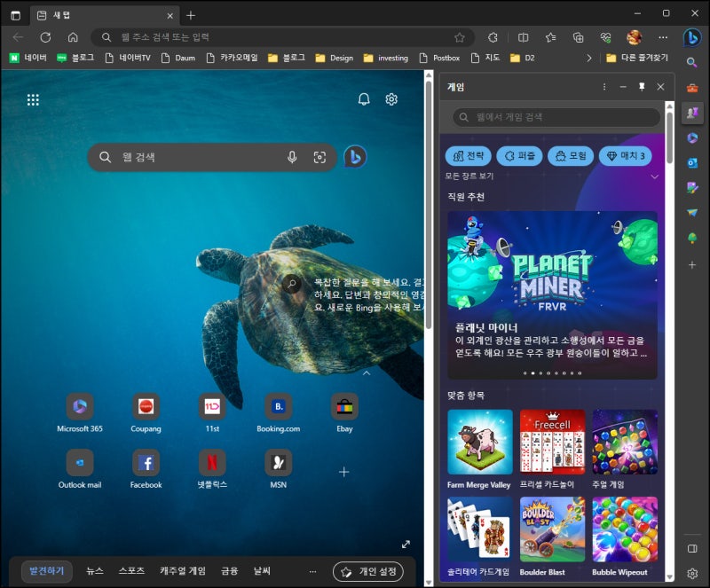
Task: Select the 전략 genre chip
Action: 469,156
